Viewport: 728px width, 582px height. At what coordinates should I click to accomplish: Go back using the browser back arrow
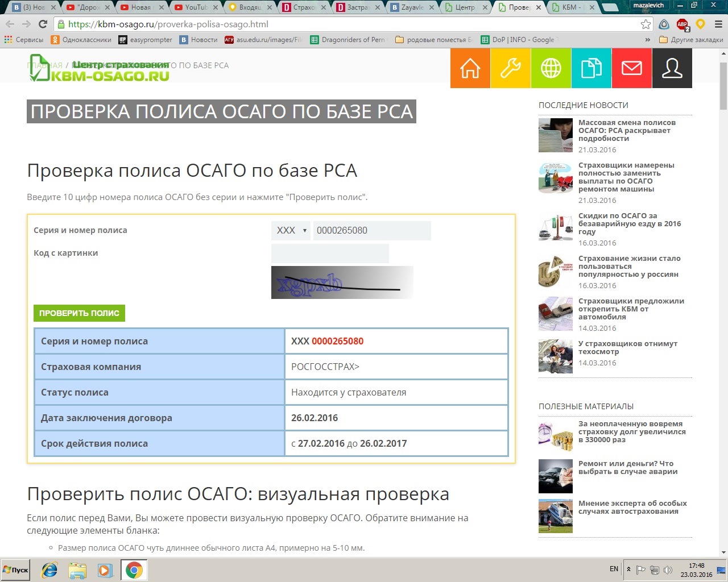pyautogui.click(x=10, y=24)
